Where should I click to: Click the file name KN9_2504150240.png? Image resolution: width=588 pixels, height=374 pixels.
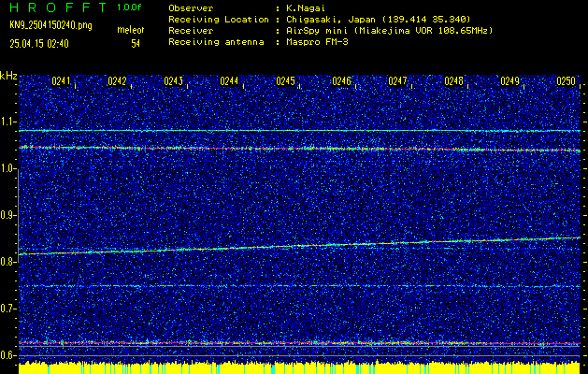[50, 25]
